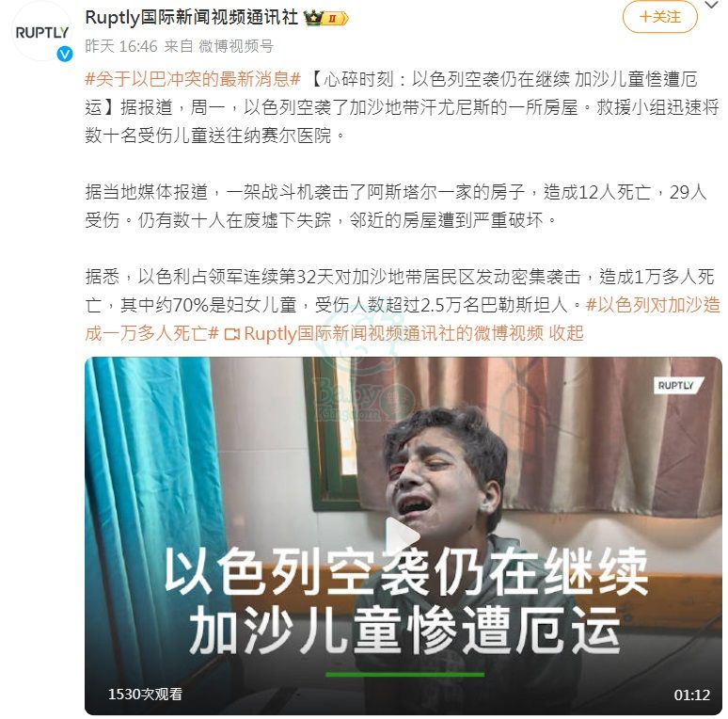Click the 1530次观看 view count
The height and width of the screenshot is (719, 728).
[146, 694]
